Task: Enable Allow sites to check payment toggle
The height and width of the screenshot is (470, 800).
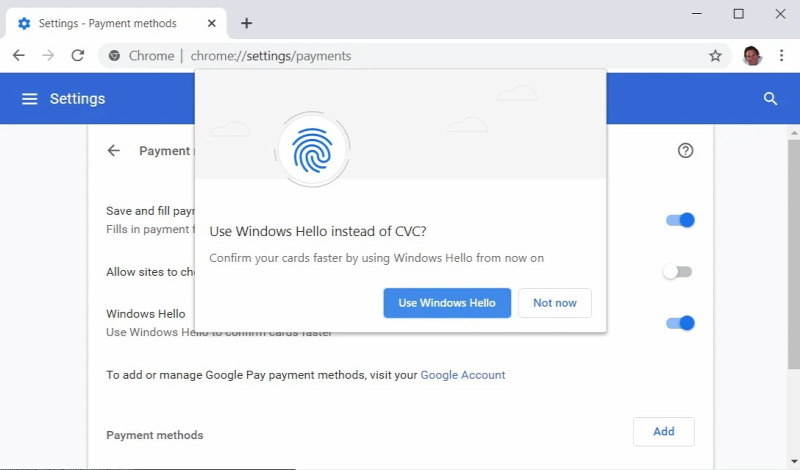Action: (x=678, y=272)
